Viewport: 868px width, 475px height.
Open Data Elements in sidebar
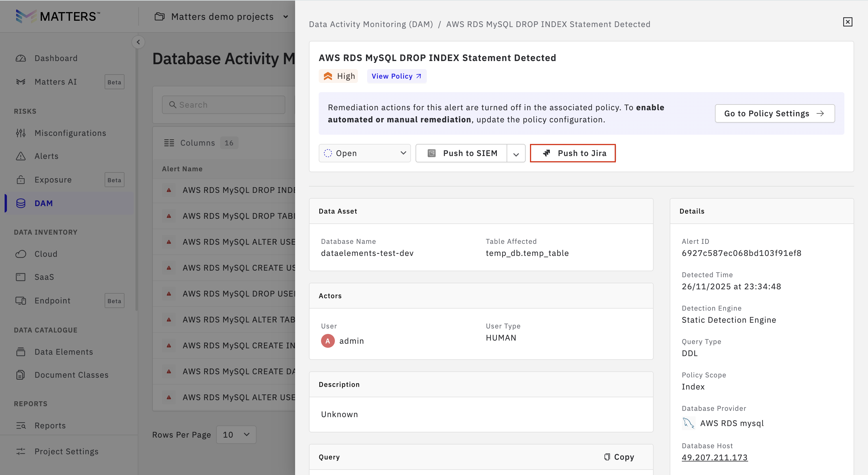[64, 352]
